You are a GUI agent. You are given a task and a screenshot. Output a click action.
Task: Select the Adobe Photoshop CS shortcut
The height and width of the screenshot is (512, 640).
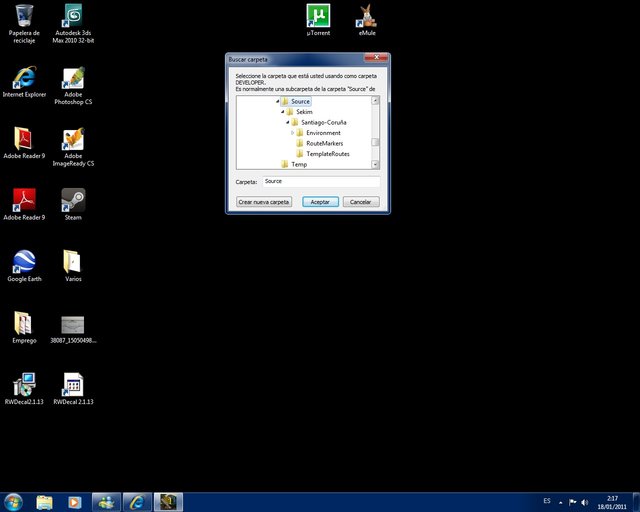click(x=72, y=80)
